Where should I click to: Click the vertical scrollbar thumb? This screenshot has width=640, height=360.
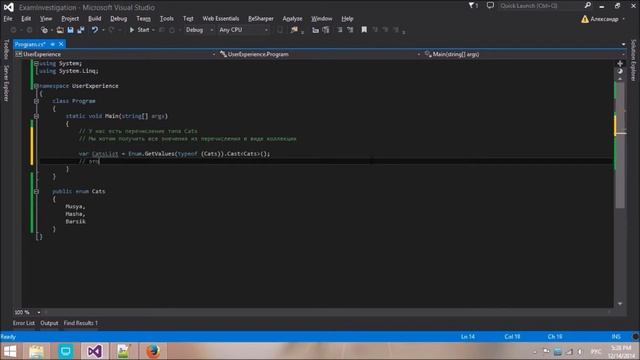point(620,145)
